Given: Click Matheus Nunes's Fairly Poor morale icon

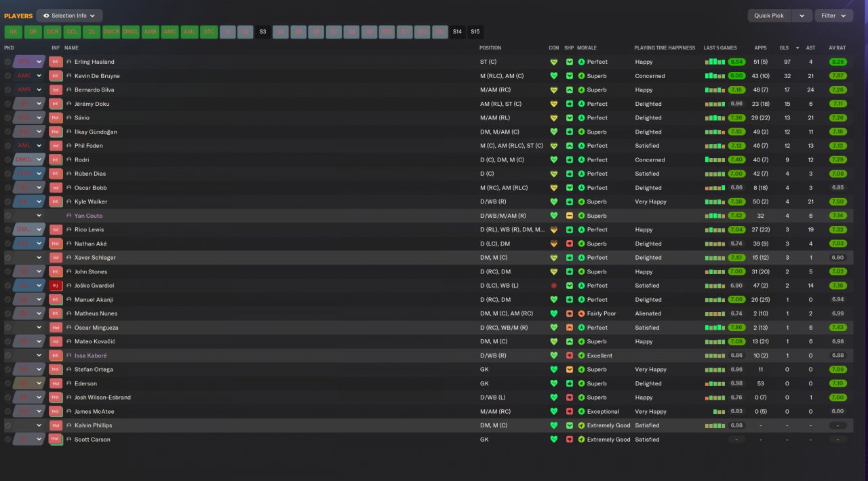Looking at the screenshot, I should point(581,313).
